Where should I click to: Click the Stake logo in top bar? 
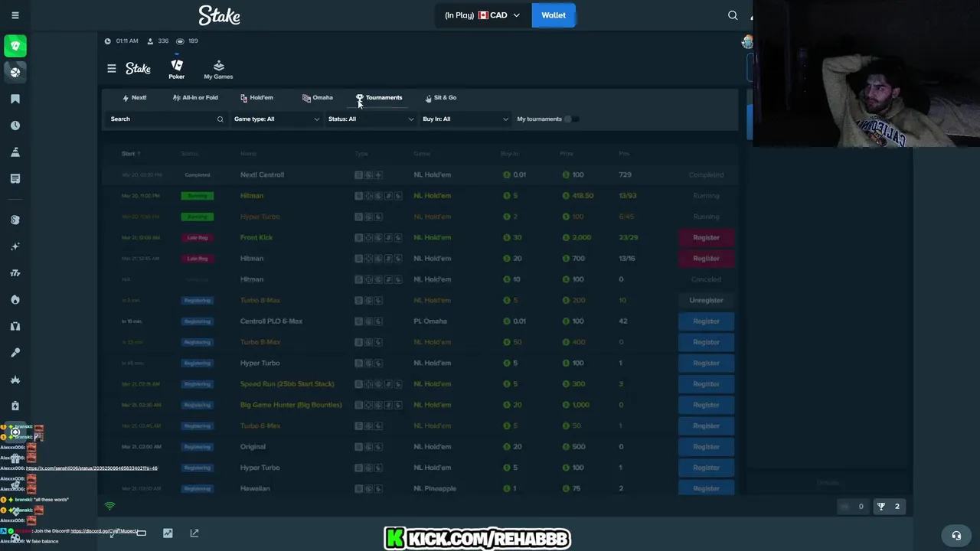pyautogui.click(x=220, y=15)
